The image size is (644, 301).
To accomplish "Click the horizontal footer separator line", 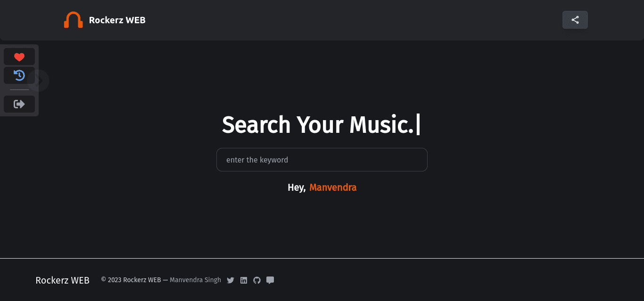I will [x=322, y=258].
